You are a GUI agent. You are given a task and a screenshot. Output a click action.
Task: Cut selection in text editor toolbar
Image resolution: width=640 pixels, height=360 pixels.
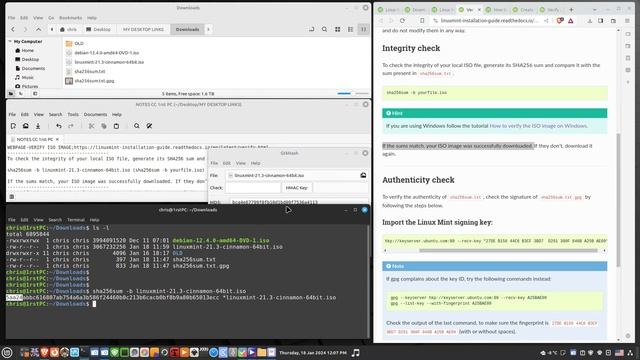pos(91,126)
